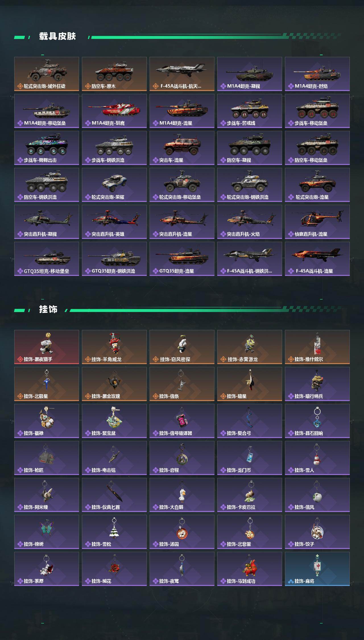Select the 挂饰-卡皮巴拉 capybara charm
This screenshot has width=364, height=640.
[250, 495]
